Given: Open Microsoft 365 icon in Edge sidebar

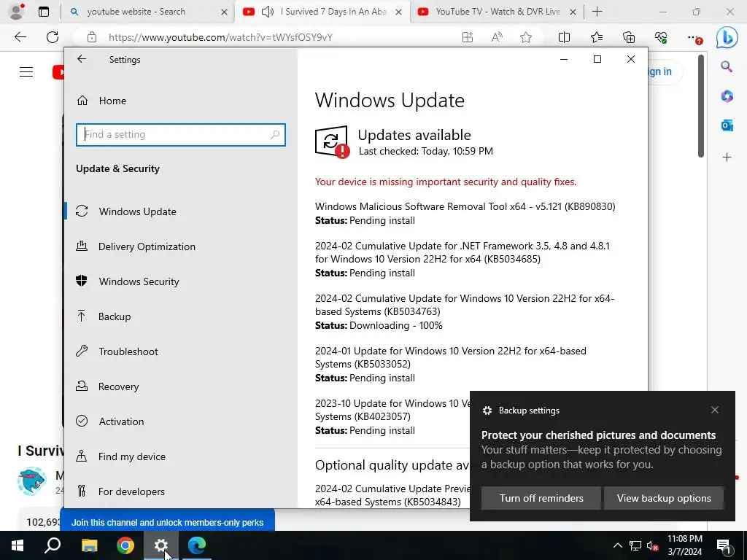Looking at the screenshot, I should pos(727,96).
